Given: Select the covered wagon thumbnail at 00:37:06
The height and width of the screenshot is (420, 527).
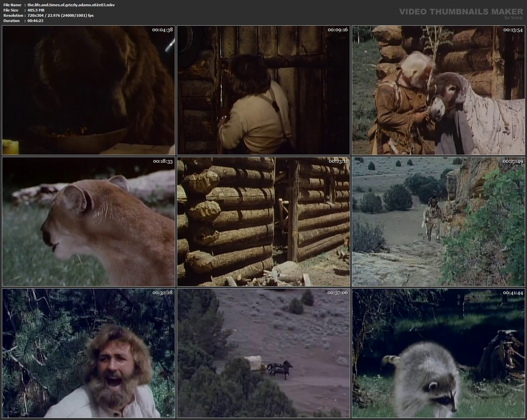Looking at the screenshot, I should click(264, 353).
